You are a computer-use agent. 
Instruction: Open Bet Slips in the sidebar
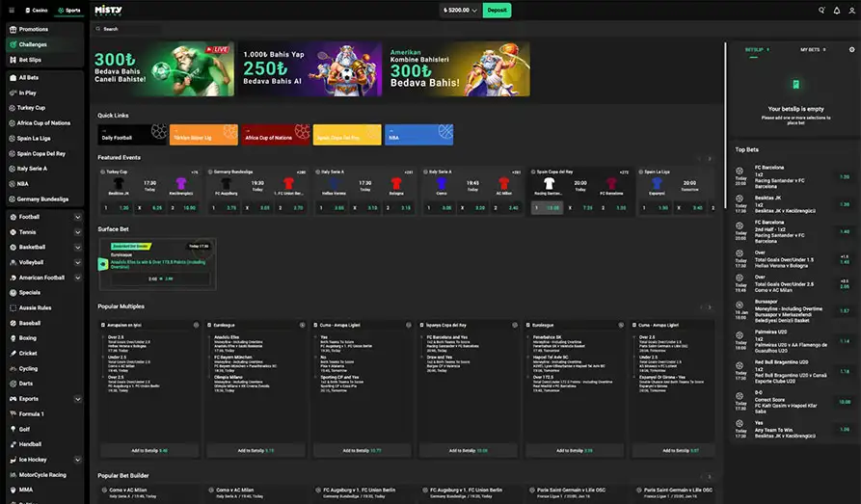[44, 60]
